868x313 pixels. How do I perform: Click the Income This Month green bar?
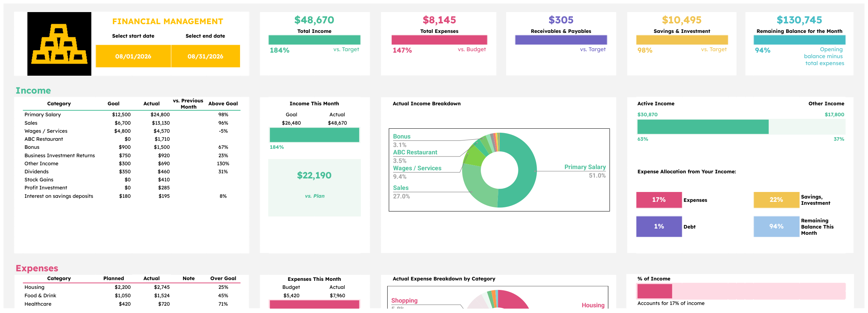pyautogui.click(x=315, y=135)
